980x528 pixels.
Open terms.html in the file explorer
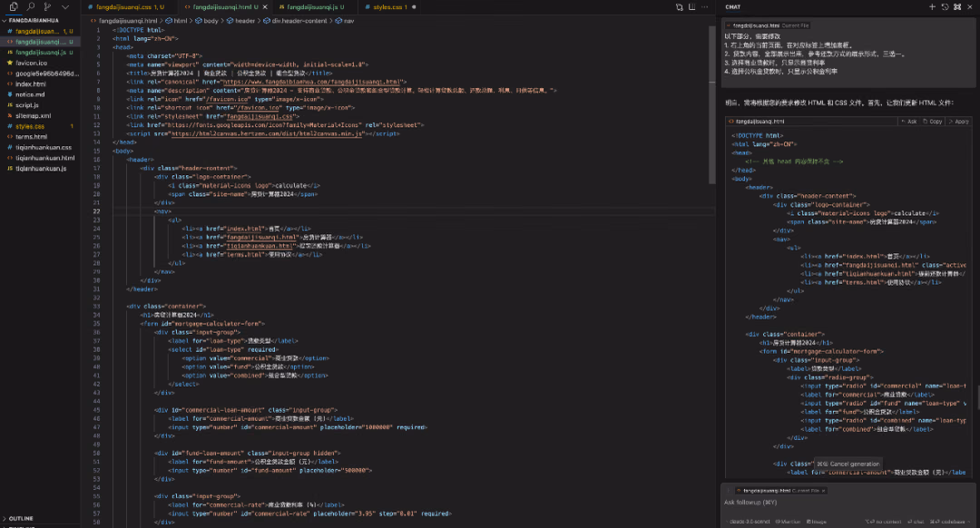[x=31, y=137]
